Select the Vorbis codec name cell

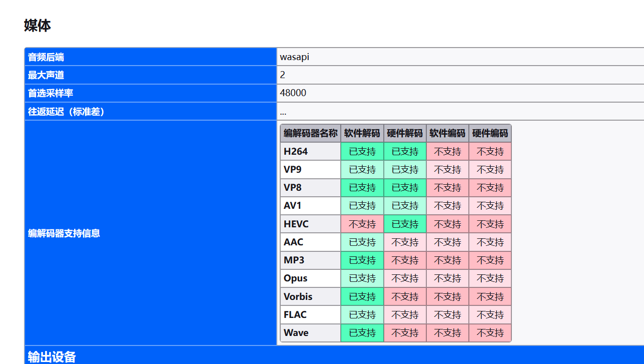point(311,296)
